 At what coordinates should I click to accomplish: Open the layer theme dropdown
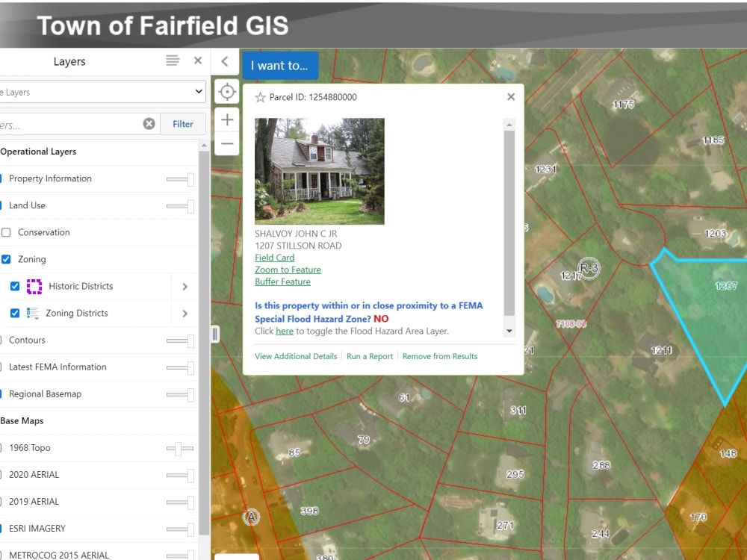tap(102, 91)
